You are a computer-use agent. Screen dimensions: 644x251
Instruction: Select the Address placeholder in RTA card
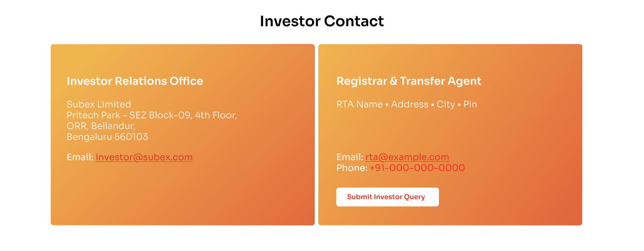click(409, 105)
